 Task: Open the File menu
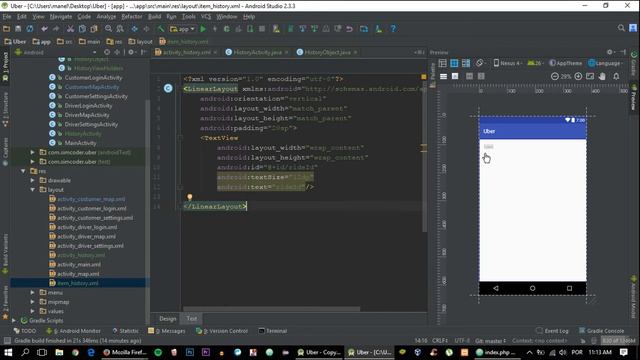coord(7,17)
